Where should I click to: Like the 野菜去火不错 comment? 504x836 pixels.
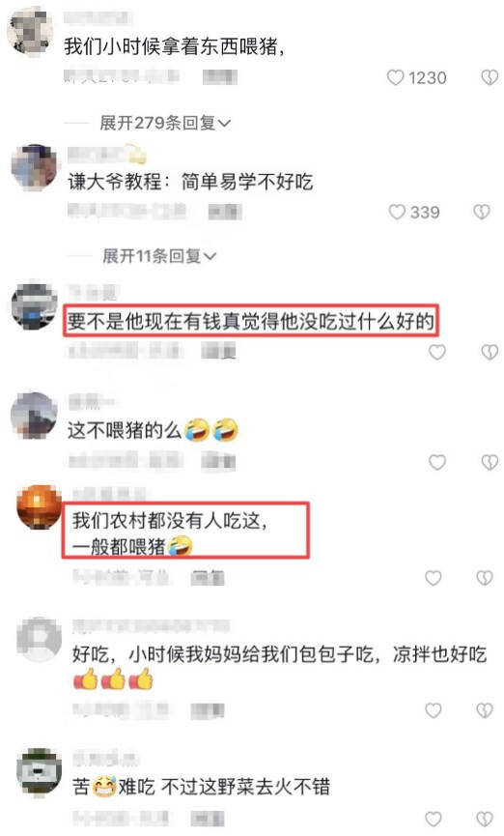(434, 819)
